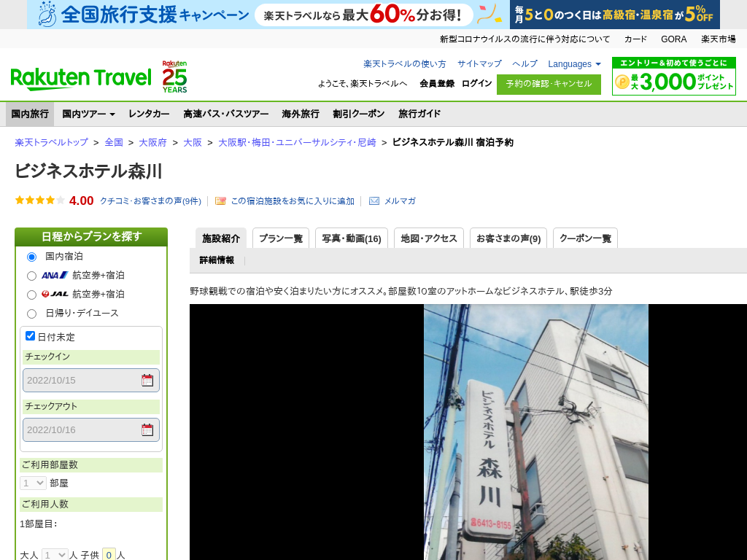This screenshot has width=747, height=560.
Task: Click the 3,000 point present banner
Action: click(673, 76)
